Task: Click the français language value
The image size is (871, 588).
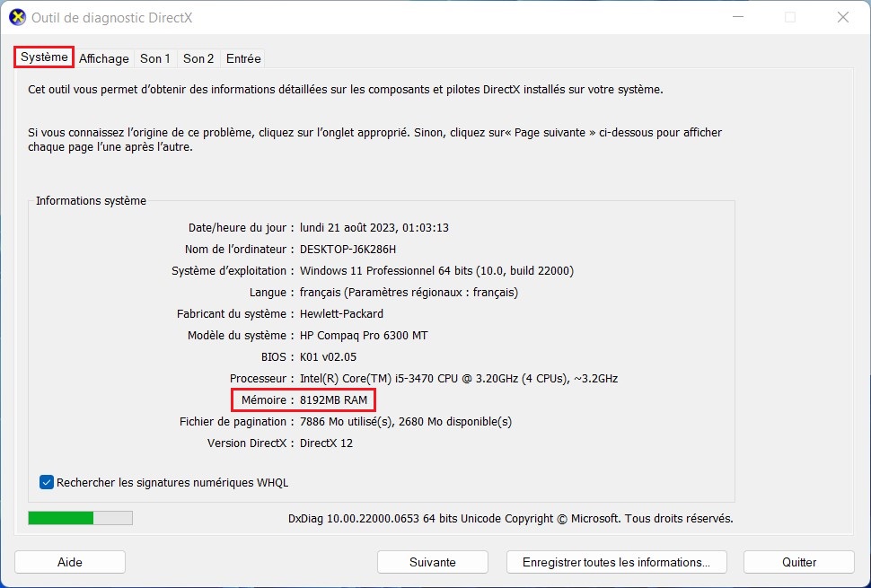Action: pyautogui.click(x=409, y=293)
